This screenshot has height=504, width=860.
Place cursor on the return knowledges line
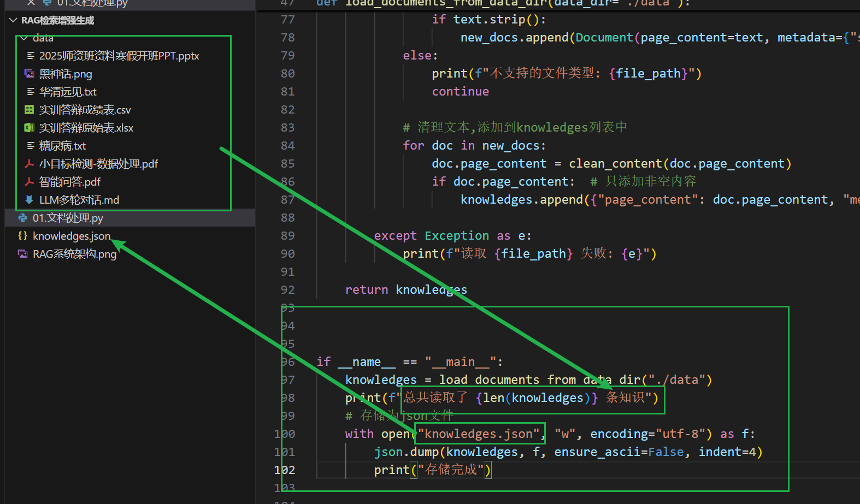coord(406,289)
